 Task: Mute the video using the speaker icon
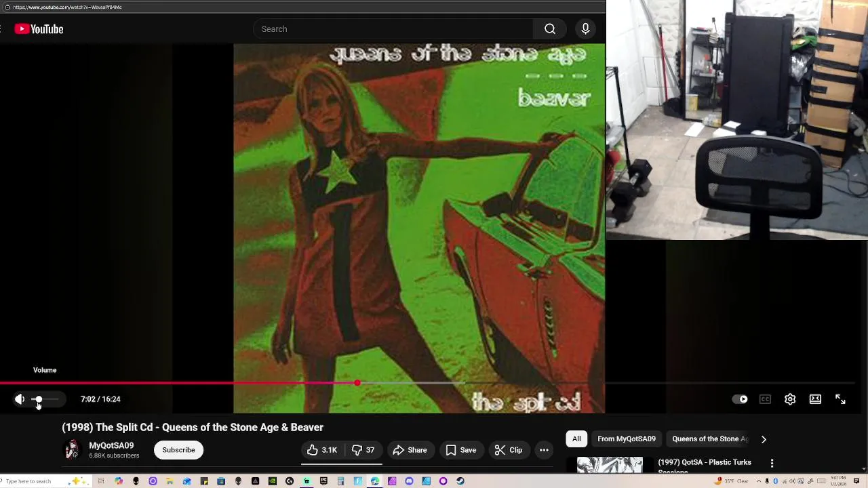point(20,399)
